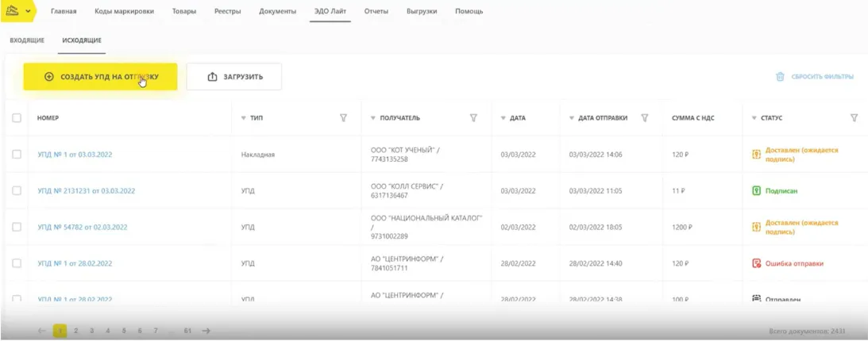Screen dimensions: 868x341
Task: Click the next page arrow in pagination
Action: click(x=206, y=331)
